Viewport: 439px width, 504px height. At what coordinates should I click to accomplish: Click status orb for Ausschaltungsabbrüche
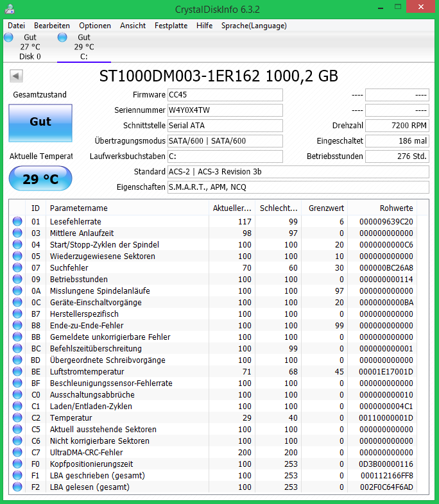[x=17, y=394]
